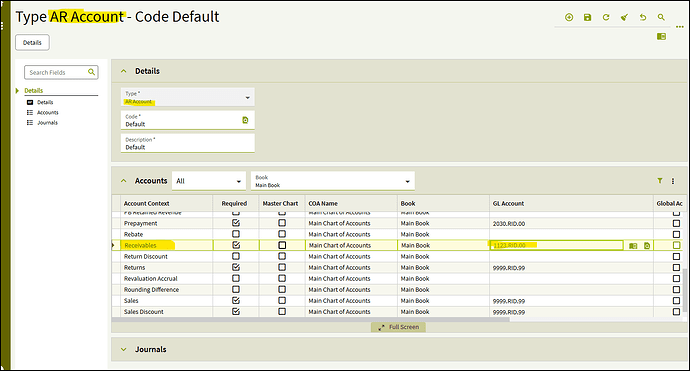The image size is (690, 371).
Task: Click the Journals list icon in sidebar
Action: [x=30, y=123]
